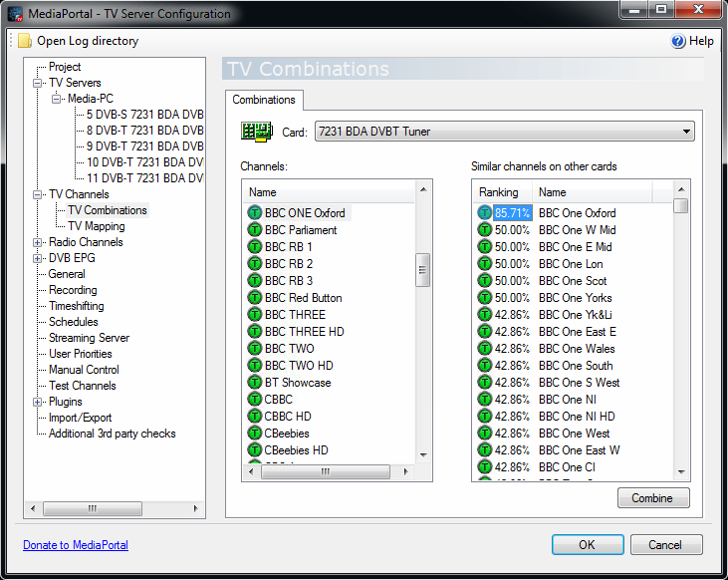Click the Donate to MediaPortal link
Screen dimensions: 728x580
coord(76,545)
